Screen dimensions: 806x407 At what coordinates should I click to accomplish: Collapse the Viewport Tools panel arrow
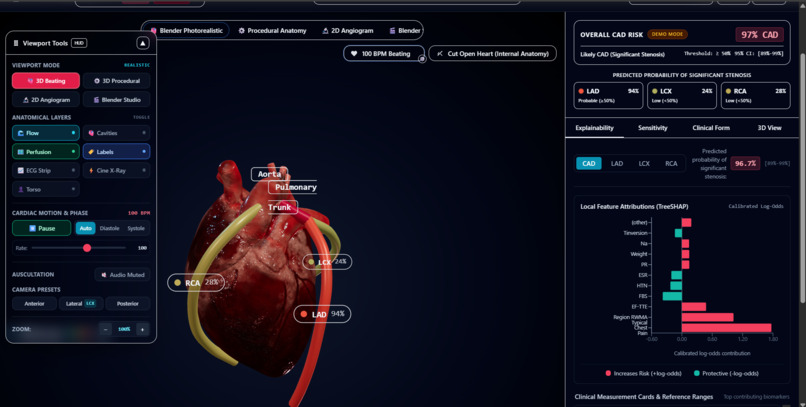(x=142, y=43)
